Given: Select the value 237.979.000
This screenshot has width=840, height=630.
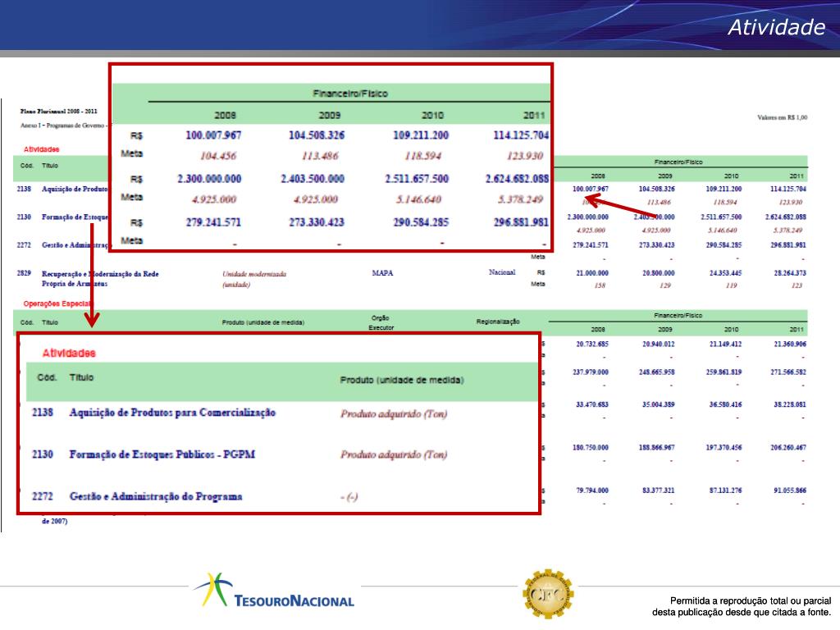Looking at the screenshot, I should (591, 372).
